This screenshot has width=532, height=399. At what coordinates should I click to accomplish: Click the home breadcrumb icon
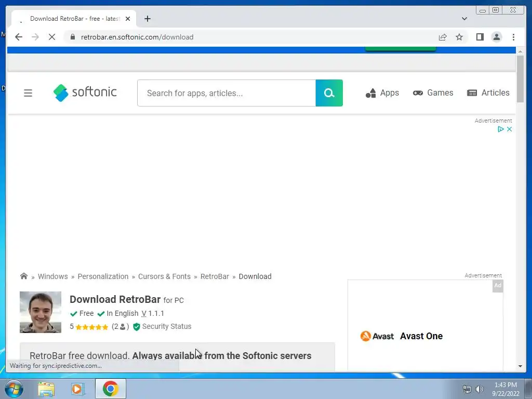pos(24,276)
